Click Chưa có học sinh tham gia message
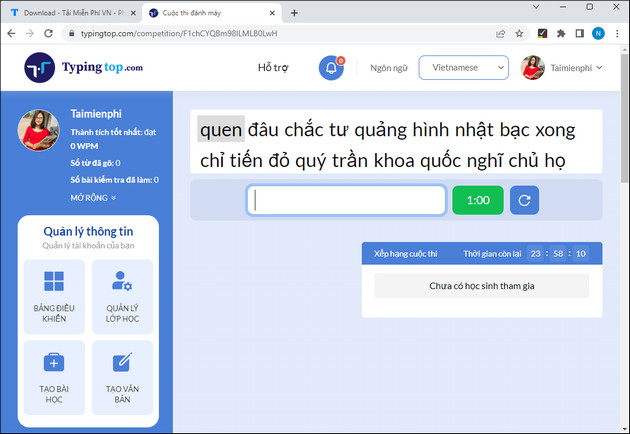The height and width of the screenshot is (434, 630). pos(482,286)
